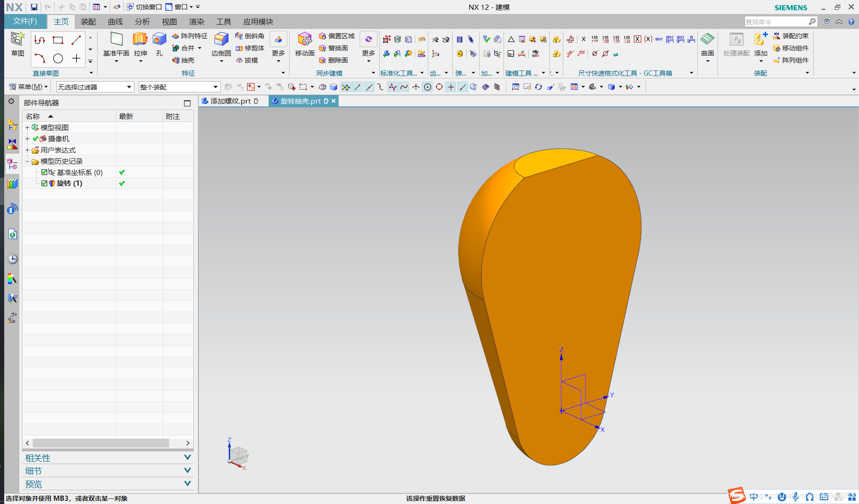Expand the 摄像机 tree node
The image size is (859, 504).
click(x=27, y=139)
